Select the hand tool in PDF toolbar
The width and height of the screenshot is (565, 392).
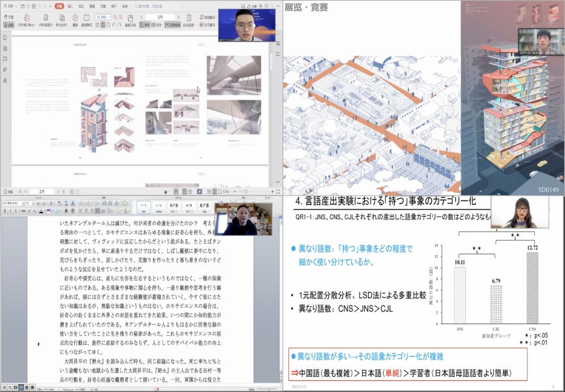[x=9, y=17]
